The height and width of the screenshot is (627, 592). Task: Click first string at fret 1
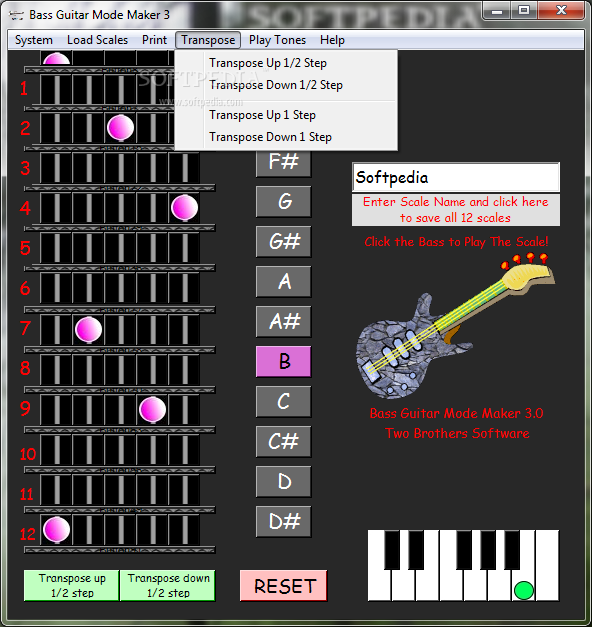coord(56,90)
